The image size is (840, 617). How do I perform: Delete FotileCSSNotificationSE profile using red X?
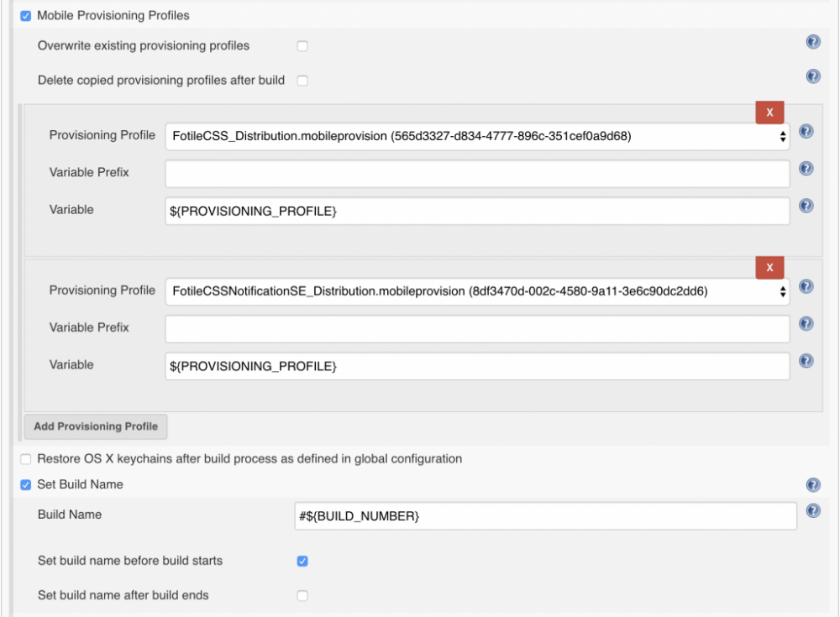pyautogui.click(x=769, y=268)
